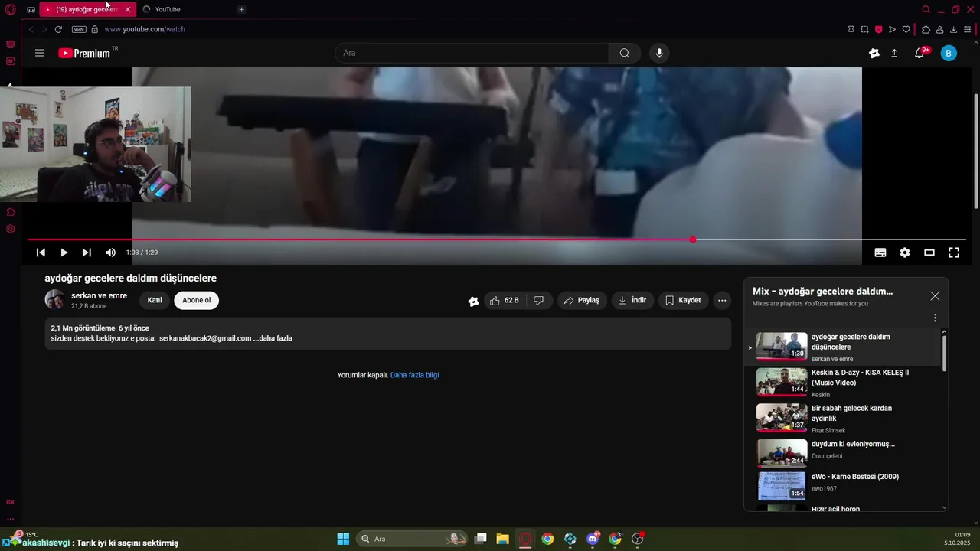980x551 pixels.
Task: Toggle the Opera VPN badge
Action: (x=79, y=29)
